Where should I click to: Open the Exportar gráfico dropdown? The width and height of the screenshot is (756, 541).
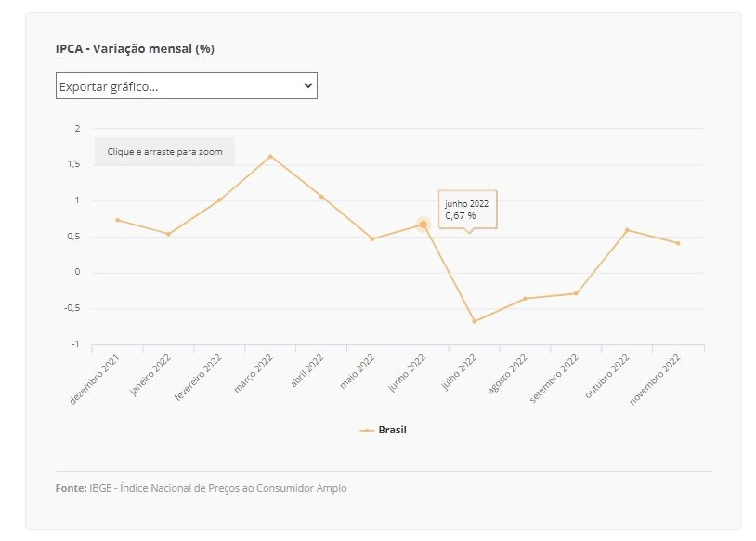186,86
